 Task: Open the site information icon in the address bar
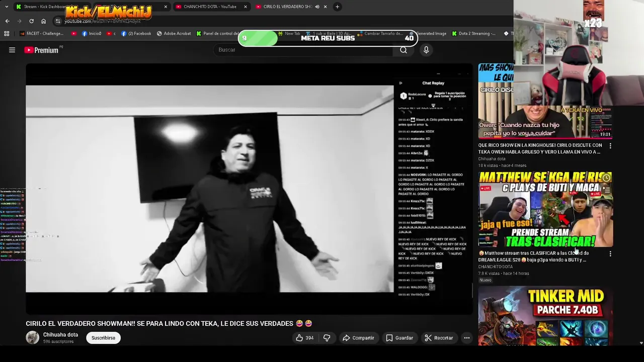[58, 21]
